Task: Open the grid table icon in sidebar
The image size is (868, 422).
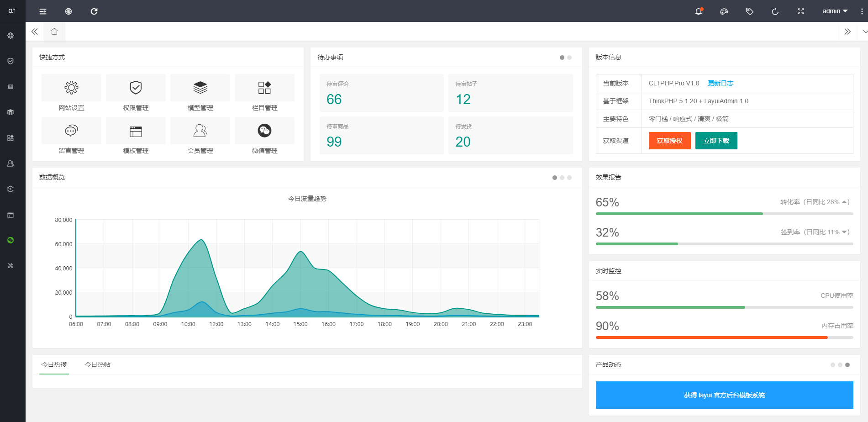Action: pyautogui.click(x=11, y=87)
